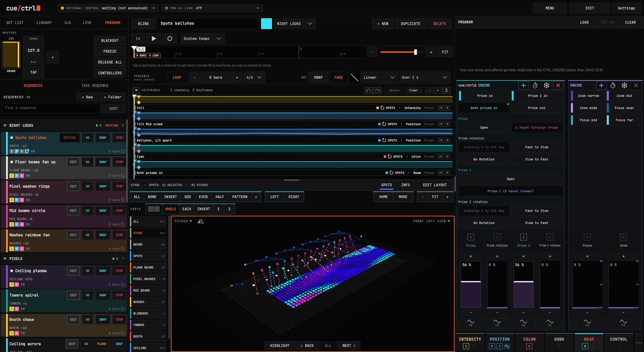
Task: Open the THIS SEQUENCE tab
Action: pyautogui.click(x=95, y=85)
